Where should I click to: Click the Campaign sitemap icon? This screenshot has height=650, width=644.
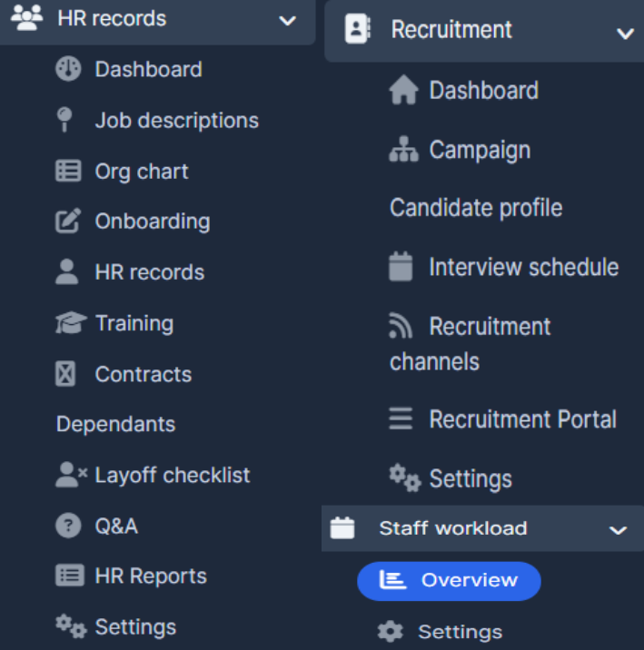tap(403, 150)
